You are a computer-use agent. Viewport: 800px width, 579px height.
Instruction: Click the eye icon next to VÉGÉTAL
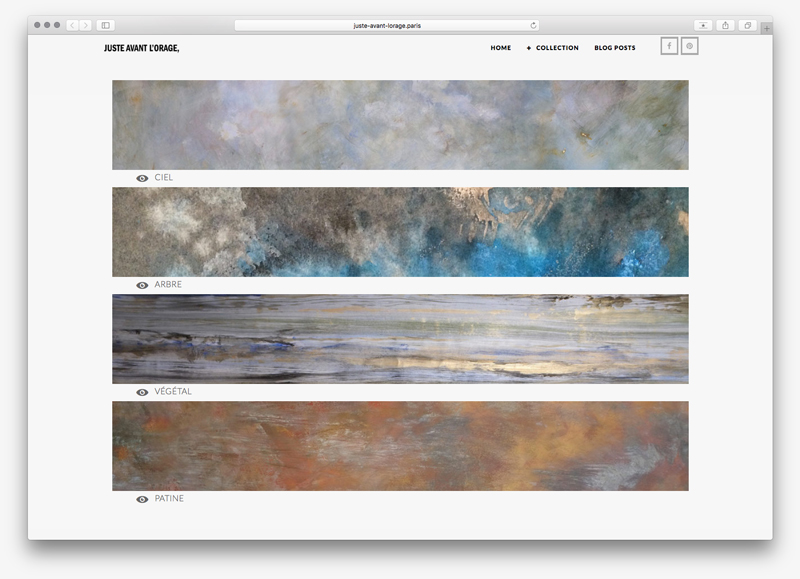coord(142,392)
